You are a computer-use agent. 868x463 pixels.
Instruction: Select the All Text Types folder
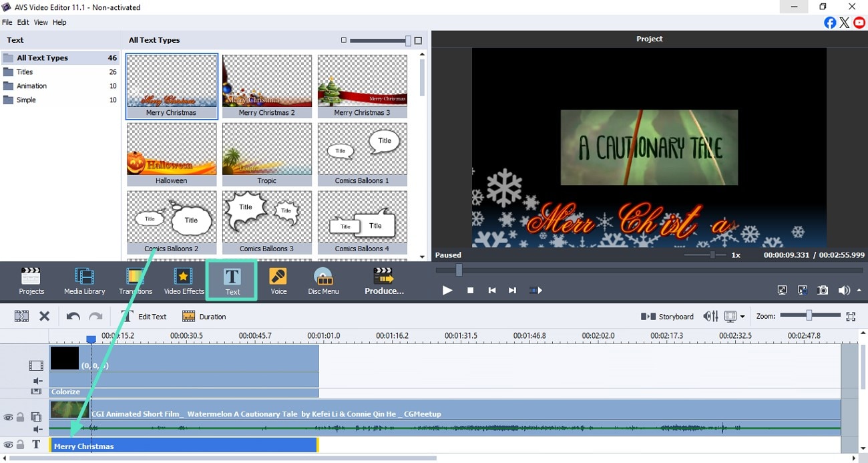(60, 57)
